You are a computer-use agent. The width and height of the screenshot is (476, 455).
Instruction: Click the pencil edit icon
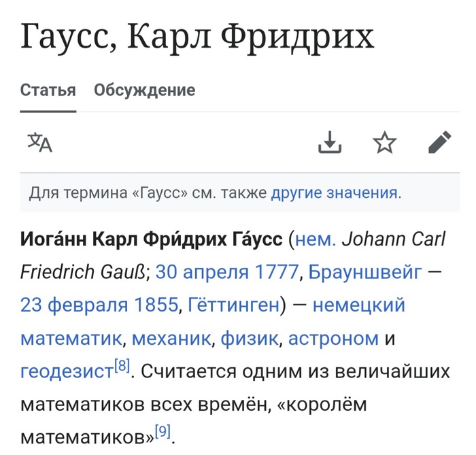pos(440,142)
